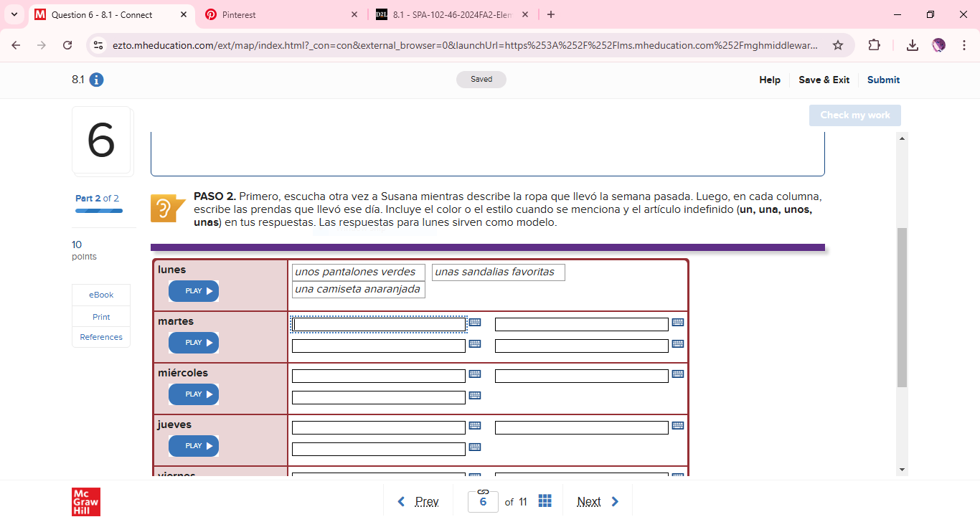This screenshot has width=980, height=522.
Task: Select the Question 6 - 8.1 Connect tab
Action: coord(111,14)
